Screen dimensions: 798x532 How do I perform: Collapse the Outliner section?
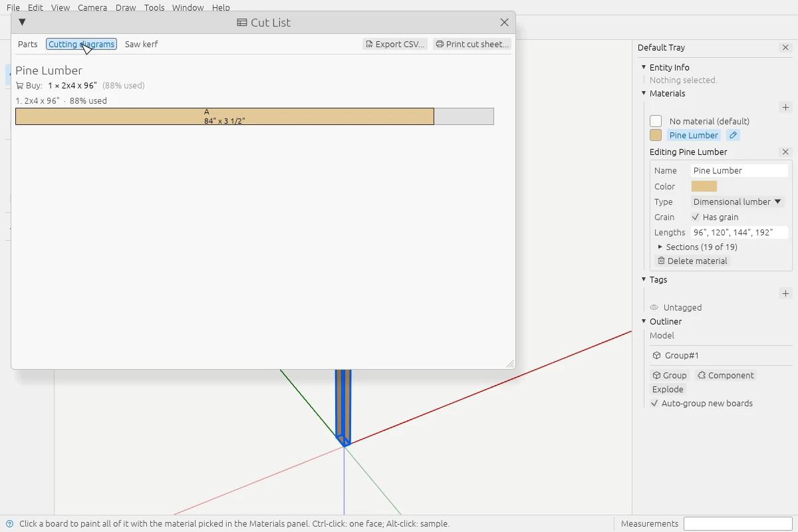pos(644,321)
